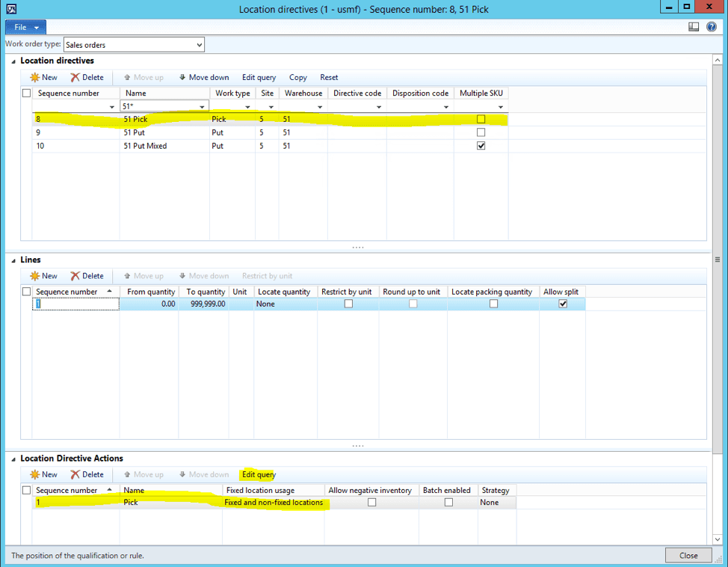Open Sequence number filter dropdown arrow
The image size is (728, 567).
point(112,107)
